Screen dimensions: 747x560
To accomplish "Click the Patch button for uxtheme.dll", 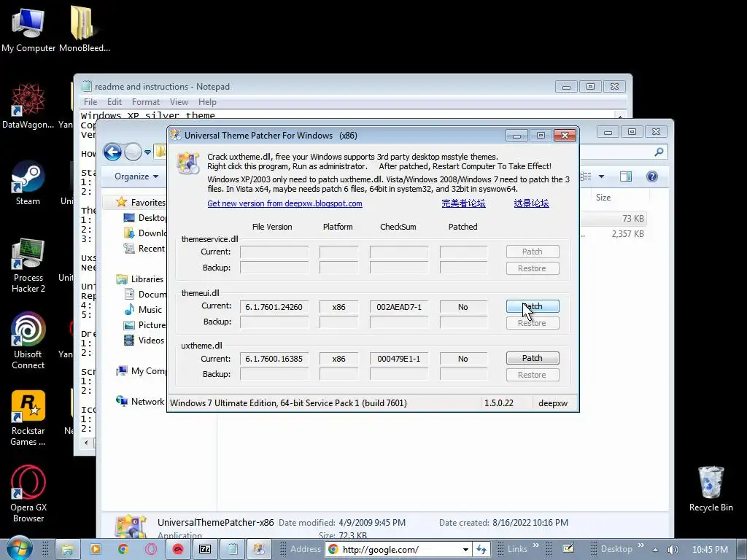I will (532, 358).
